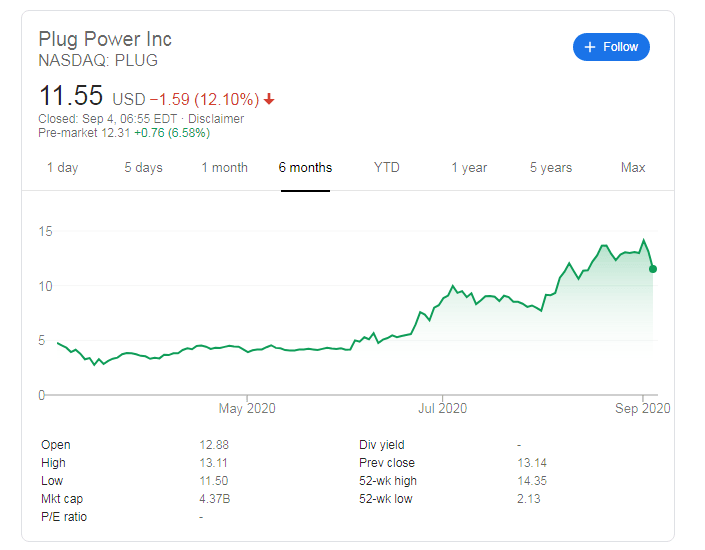Click the plus icon in Follow button

click(590, 47)
